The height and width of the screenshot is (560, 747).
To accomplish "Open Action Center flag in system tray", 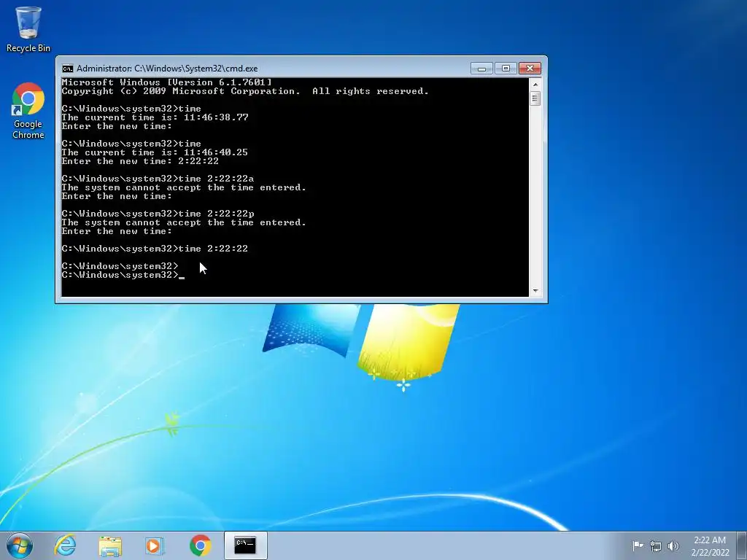I will pos(638,545).
